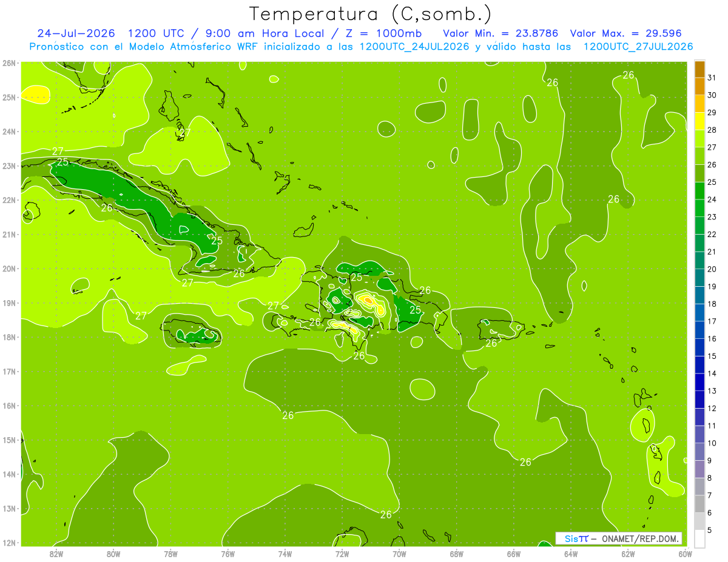Click the "74W" longitude axis label
The image size is (728, 562).
(285, 553)
